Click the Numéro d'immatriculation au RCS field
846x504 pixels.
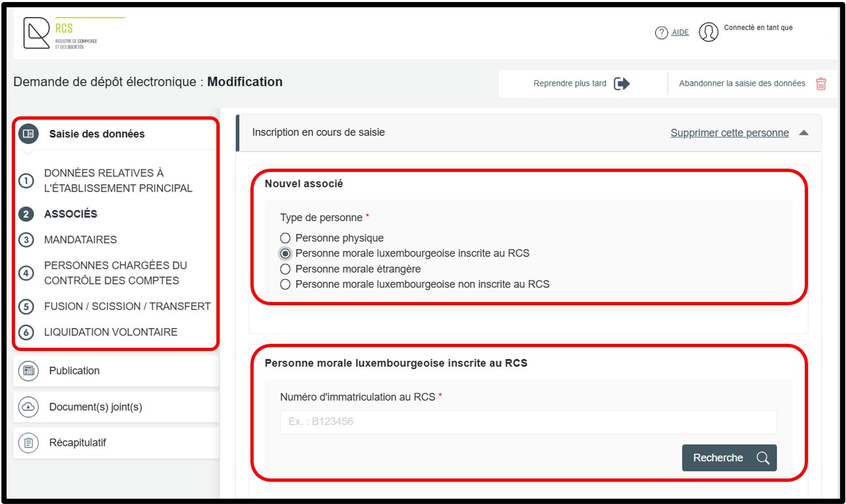[x=528, y=422]
